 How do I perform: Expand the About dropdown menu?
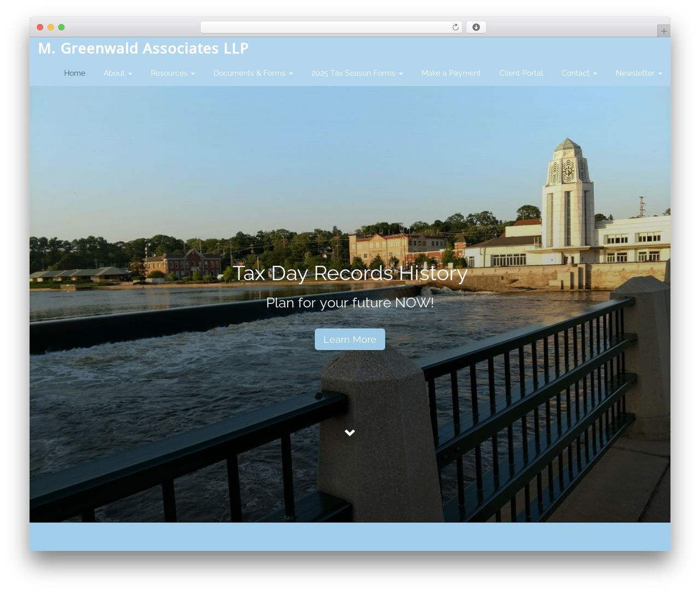click(x=118, y=73)
